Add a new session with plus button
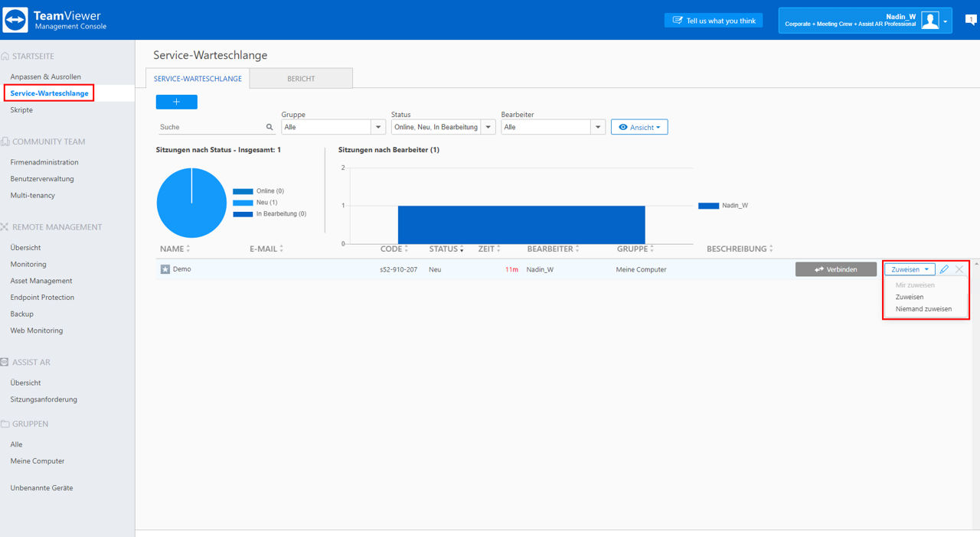The image size is (980, 537). (x=177, y=102)
